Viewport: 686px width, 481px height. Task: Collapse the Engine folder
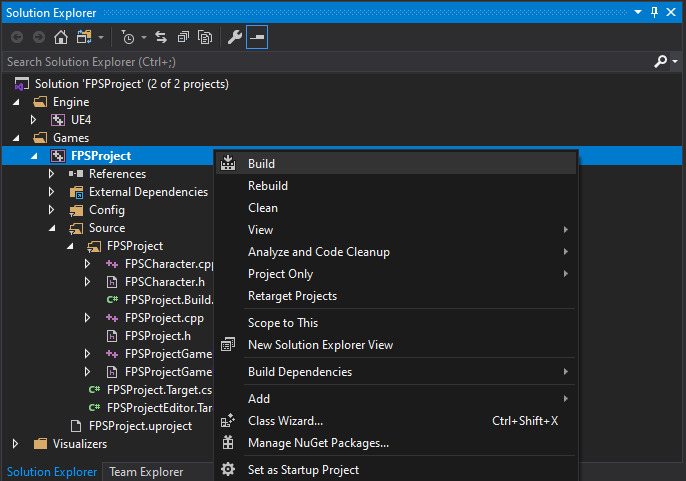(16, 102)
